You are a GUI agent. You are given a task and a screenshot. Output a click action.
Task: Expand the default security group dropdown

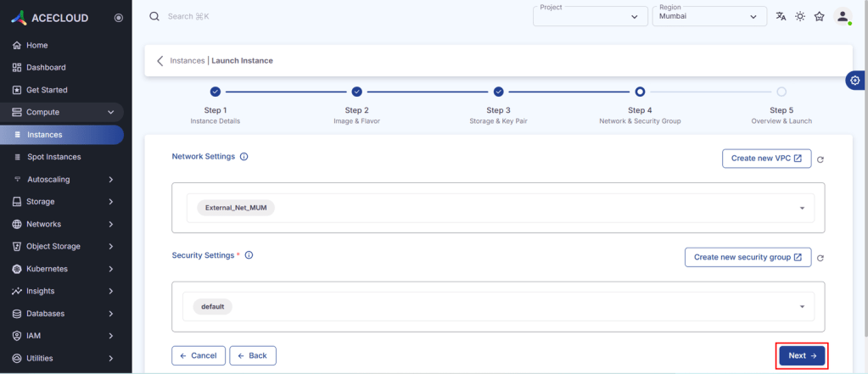802,307
